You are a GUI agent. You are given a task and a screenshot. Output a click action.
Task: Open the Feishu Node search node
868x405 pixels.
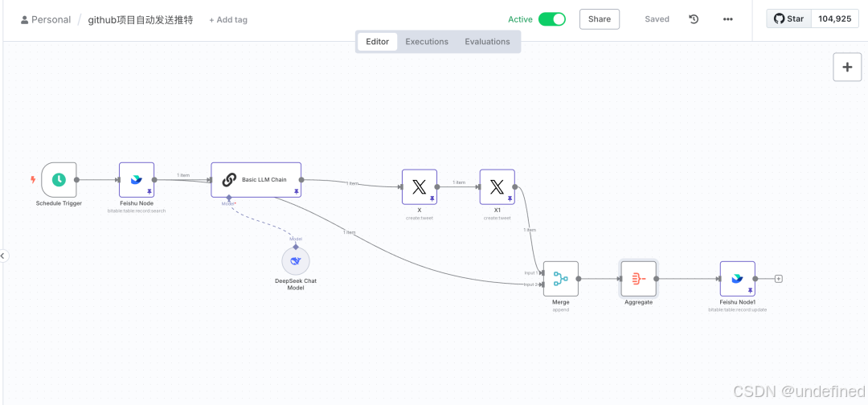coord(137,180)
